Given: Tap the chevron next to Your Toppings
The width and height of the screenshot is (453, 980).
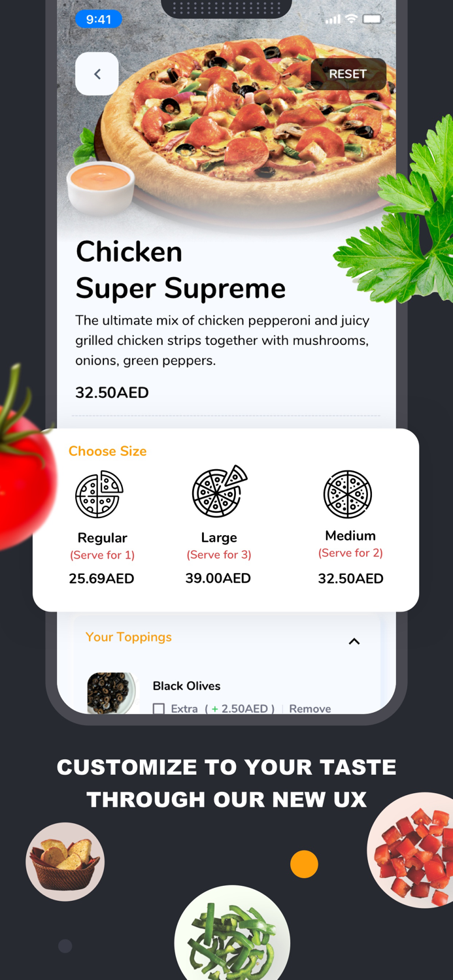Looking at the screenshot, I should tap(354, 641).
